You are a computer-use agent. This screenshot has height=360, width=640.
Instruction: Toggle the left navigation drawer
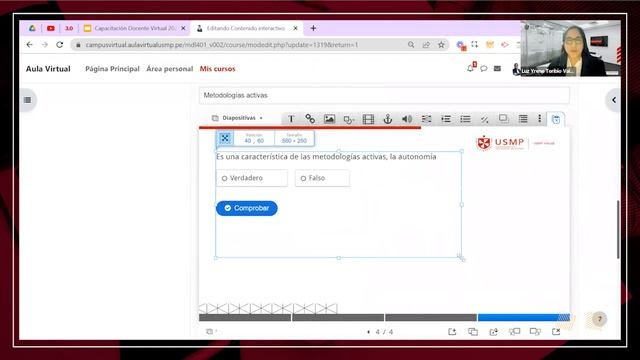click(27, 100)
